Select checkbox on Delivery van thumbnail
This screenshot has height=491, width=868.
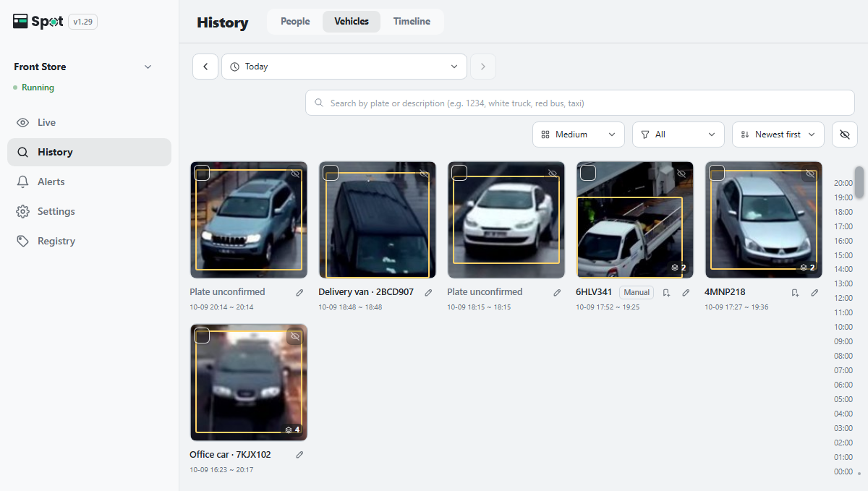(331, 173)
